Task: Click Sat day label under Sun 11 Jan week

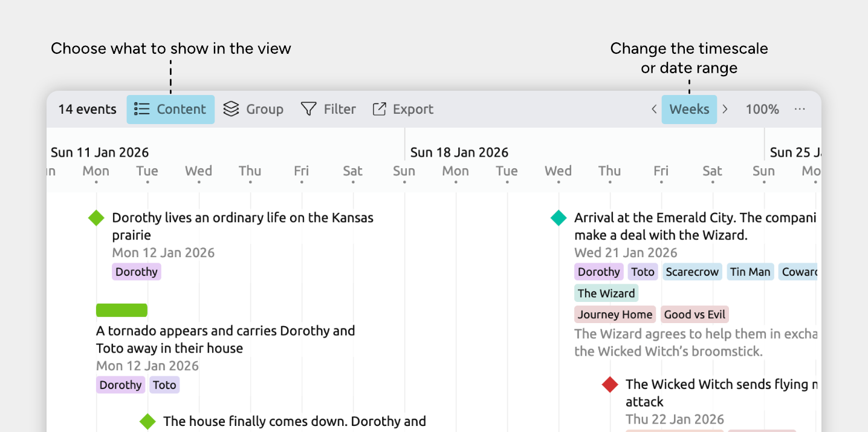Action: coord(352,171)
